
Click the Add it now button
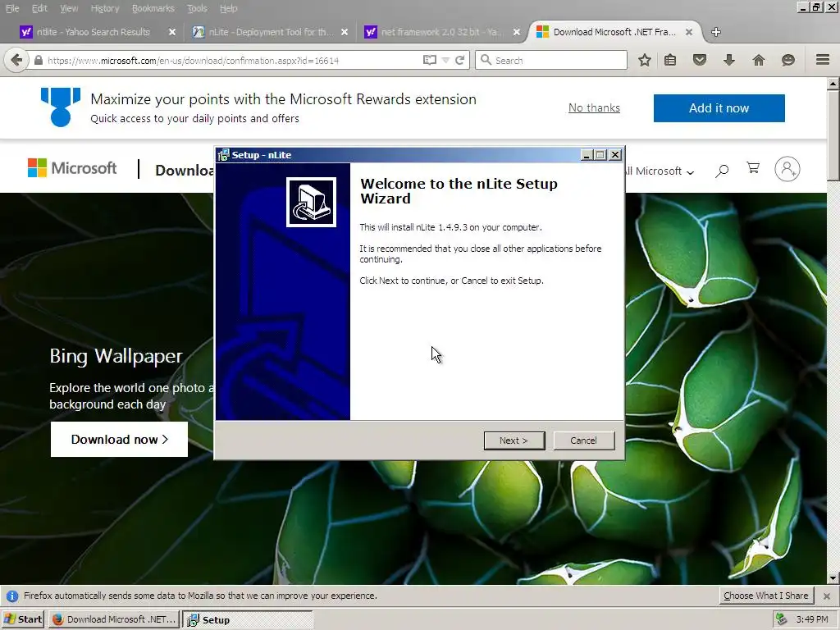[x=719, y=108]
